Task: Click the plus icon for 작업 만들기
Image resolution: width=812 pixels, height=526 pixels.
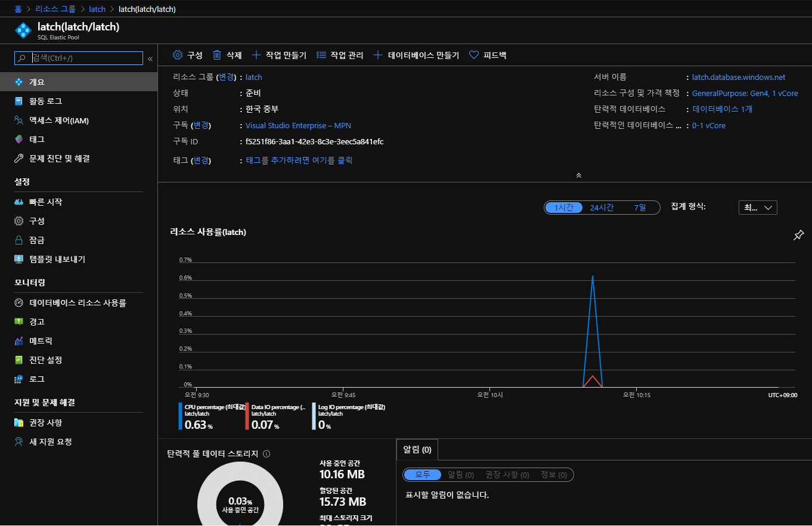Action: coord(256,55)
